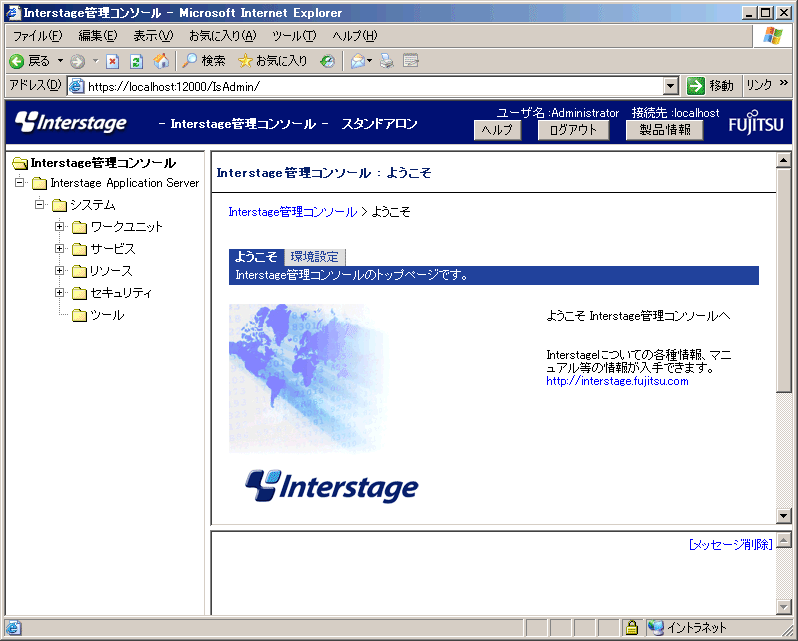Open the address bar dropdown arrow
This screenshot has width=798, height=641.
coord(671,86)
